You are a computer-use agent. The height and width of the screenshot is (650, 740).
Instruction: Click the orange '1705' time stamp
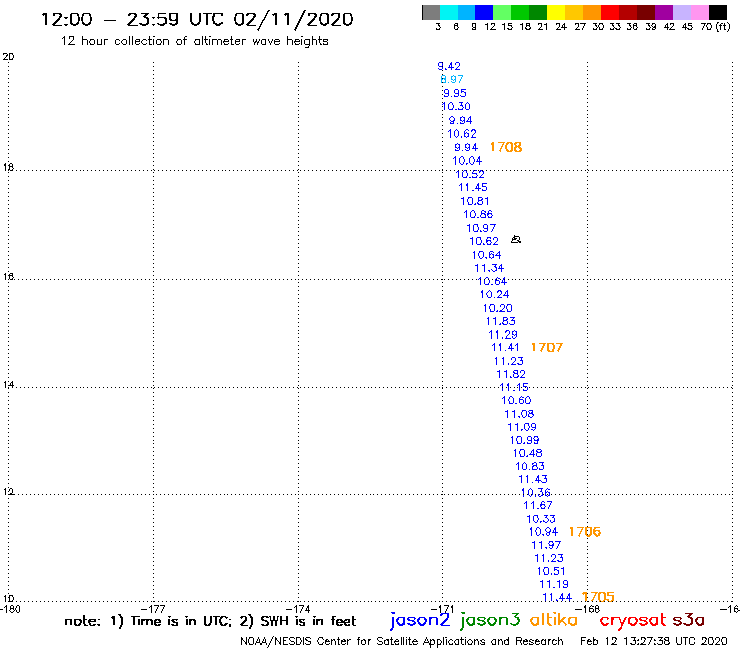pos(598,597)
